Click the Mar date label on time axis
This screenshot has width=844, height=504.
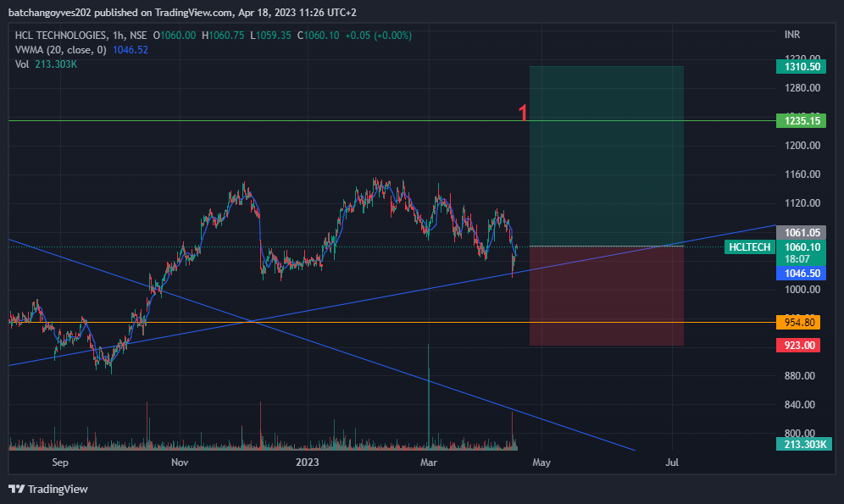429,462
